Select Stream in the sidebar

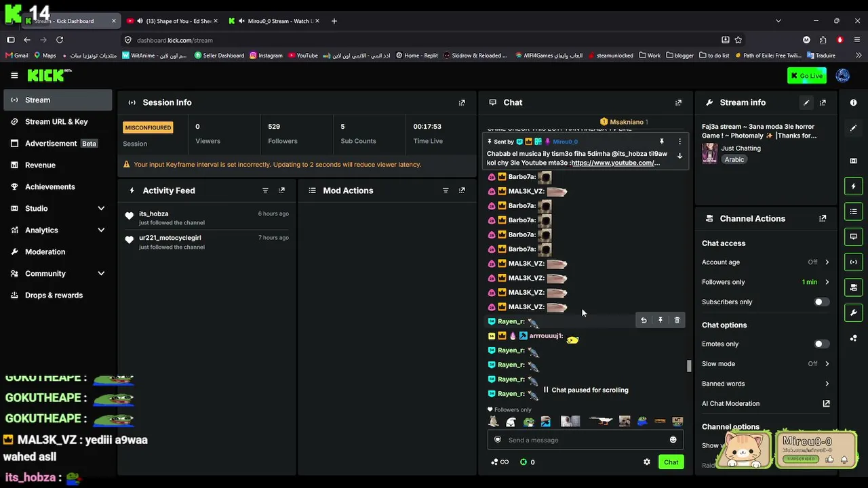click(x=58, y=100)
